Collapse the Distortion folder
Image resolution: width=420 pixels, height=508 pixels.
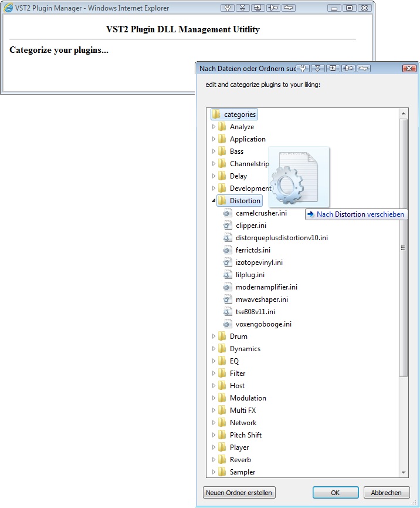(214, 201)
